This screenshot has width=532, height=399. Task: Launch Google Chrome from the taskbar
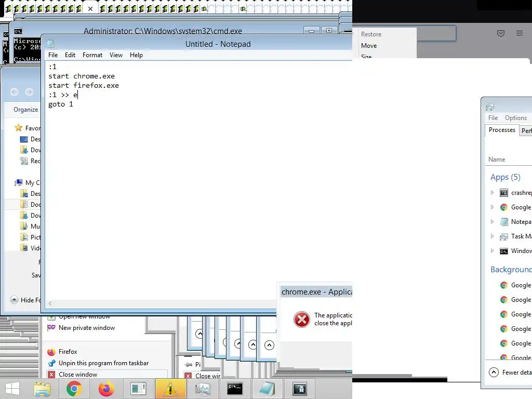tap(74, 389)
